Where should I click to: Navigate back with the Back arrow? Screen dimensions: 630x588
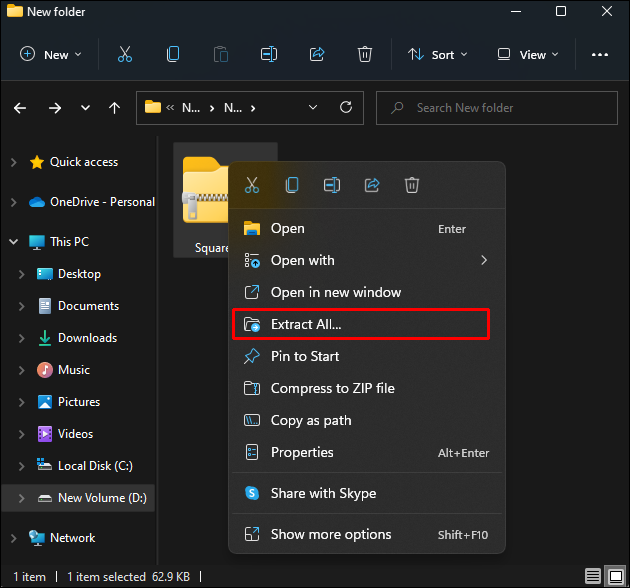(x=21, y=108)
